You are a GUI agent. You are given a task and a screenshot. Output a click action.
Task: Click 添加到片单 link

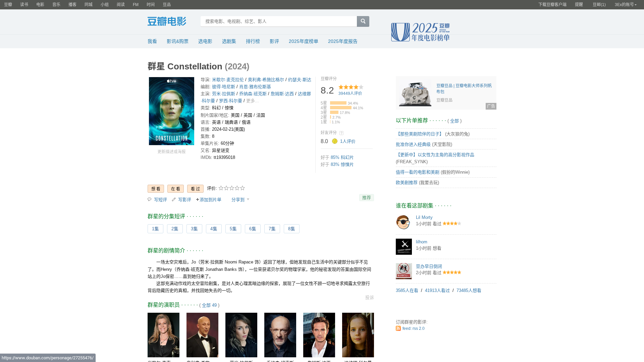tap(209, 200)
